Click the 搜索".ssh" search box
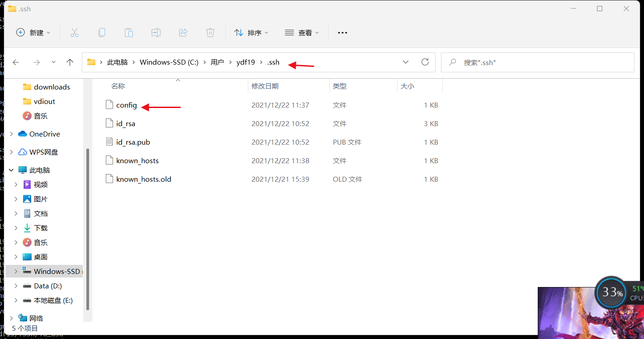Screen dimensions: 644x339 (x=537, y=62)
